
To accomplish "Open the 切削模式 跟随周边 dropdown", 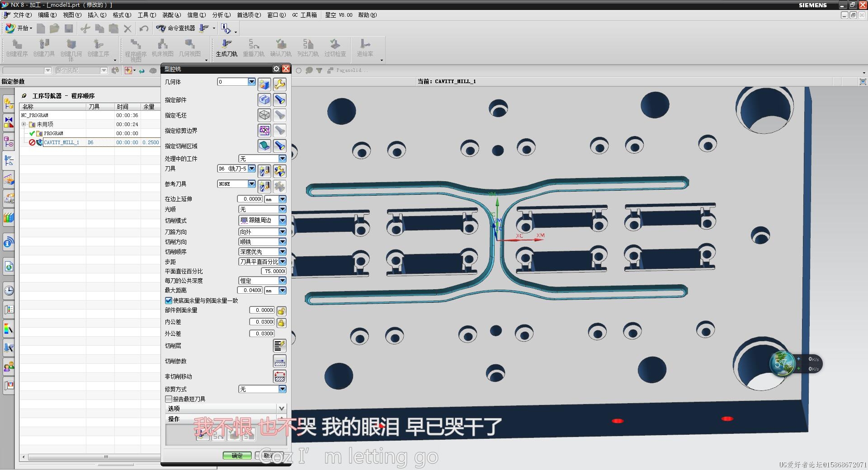I will click(283, 220).
